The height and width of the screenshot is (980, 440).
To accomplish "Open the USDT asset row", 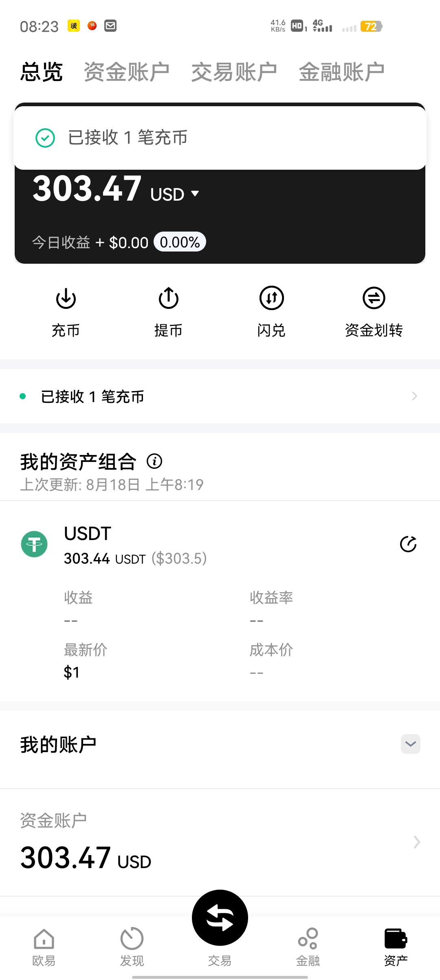I will point(163,545).
